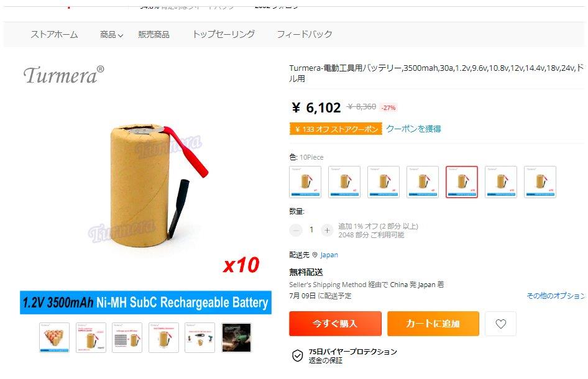Click the buyer protection shield icon
This screenshot has width=588, height=379.
pos(297,355)
